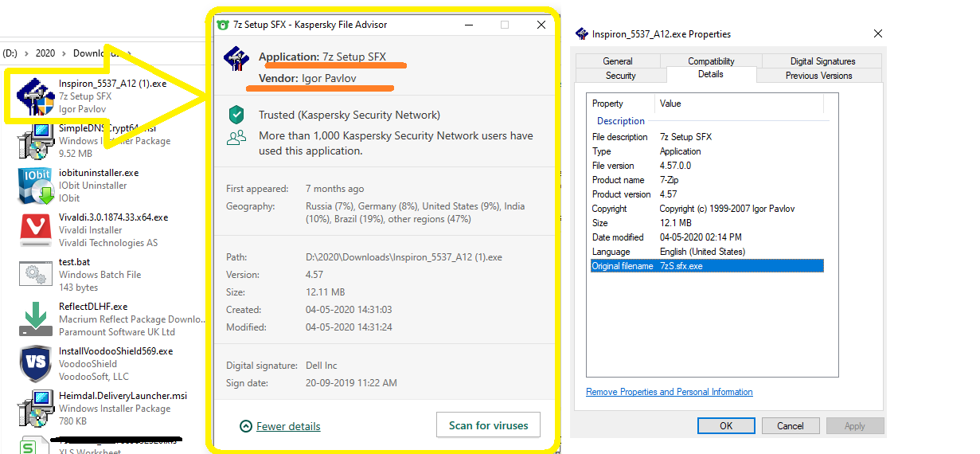Select the Heimdal.DeliveryLauncher.msi package icon
Image resolution: width=980 pixels, height=454 pixels.
click(x=36, y=408)
